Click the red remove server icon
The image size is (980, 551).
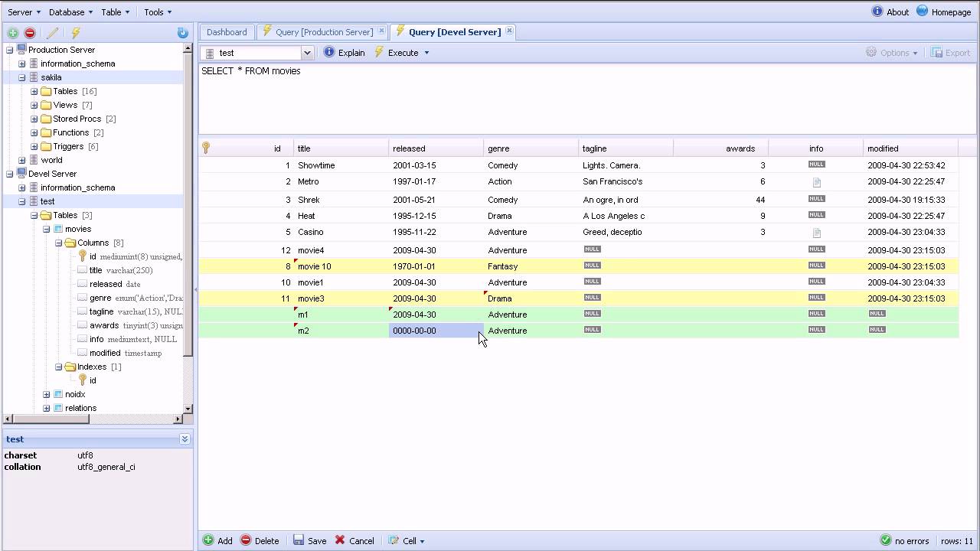point(30,33)
